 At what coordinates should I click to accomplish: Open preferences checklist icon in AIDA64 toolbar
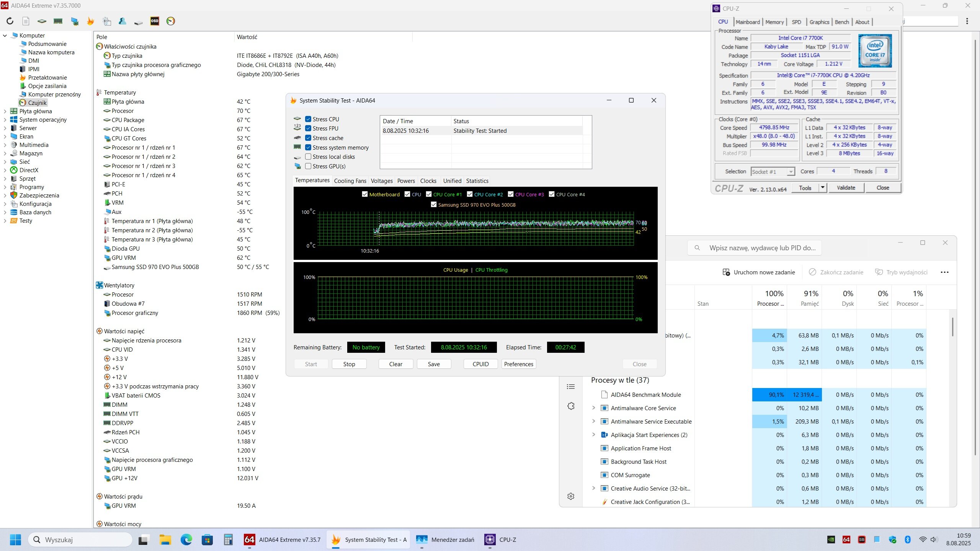[x=107, y=21]
